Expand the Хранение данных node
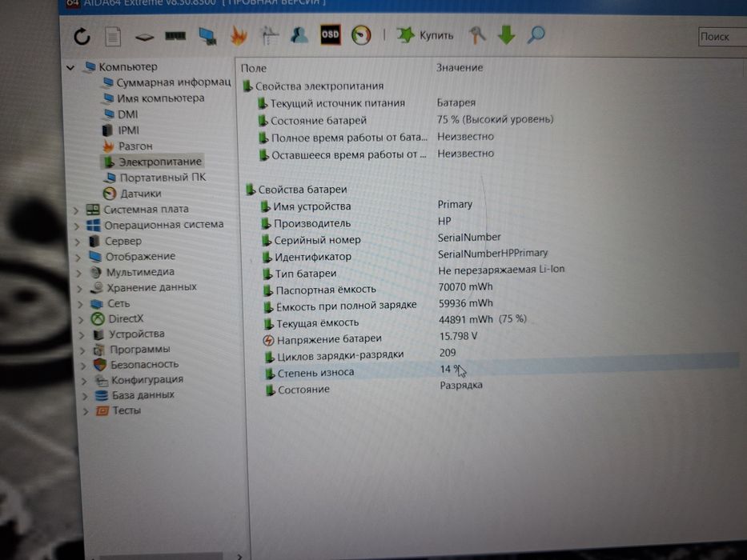 coord(80,289)
